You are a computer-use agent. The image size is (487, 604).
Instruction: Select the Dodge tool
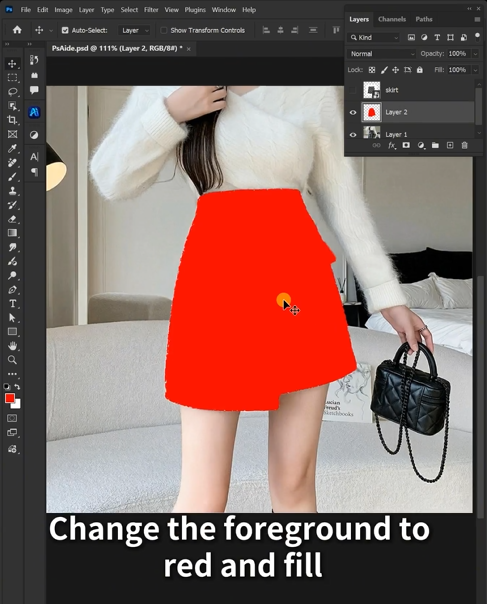point(12,275)
